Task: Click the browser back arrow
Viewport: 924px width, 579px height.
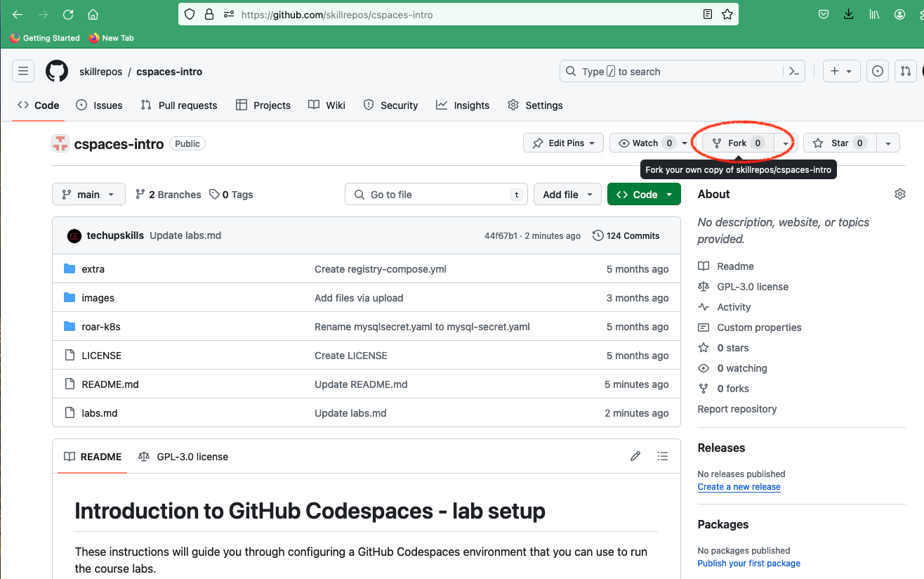Action: 18,14
